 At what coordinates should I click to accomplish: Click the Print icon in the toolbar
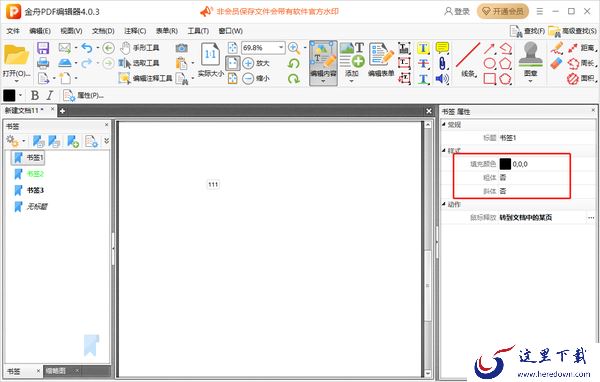pos(43,63)
